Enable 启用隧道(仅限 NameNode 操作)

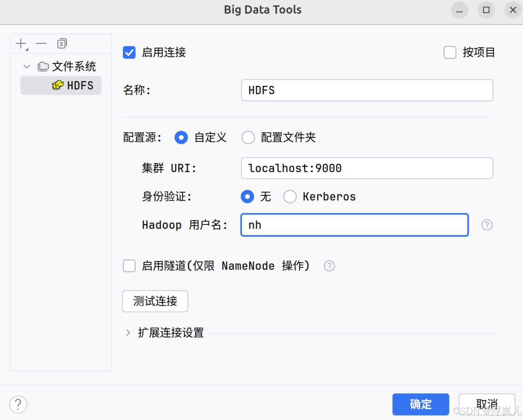(129, 266)
